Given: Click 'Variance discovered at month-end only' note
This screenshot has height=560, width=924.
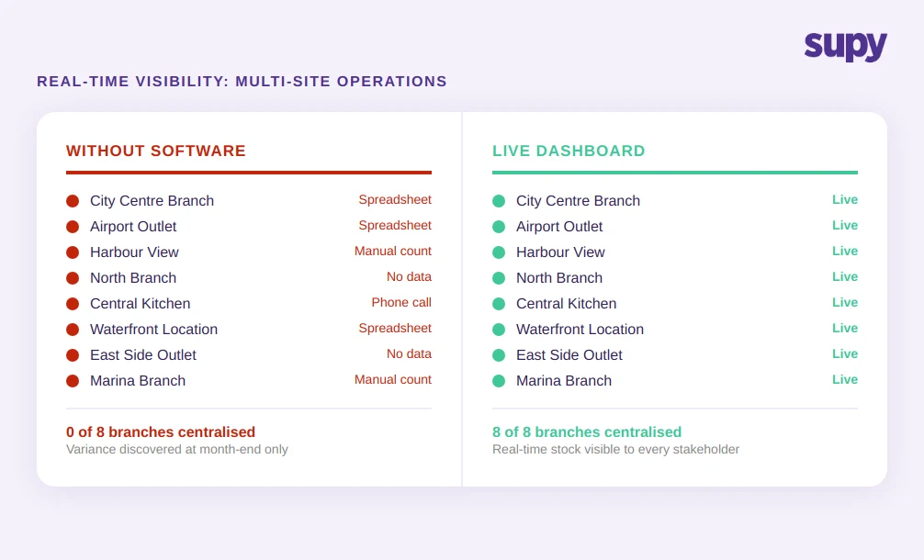Looking at the screenshot, I should click(x=176, y=449).
